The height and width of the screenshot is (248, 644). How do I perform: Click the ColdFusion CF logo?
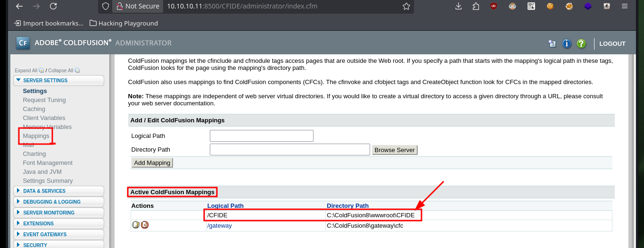(23, 43)
